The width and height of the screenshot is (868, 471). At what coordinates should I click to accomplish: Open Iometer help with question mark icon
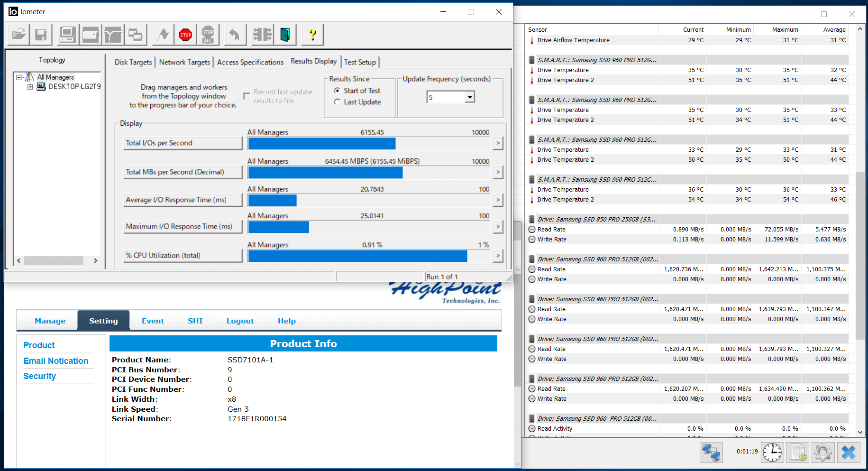click(312, 35)
